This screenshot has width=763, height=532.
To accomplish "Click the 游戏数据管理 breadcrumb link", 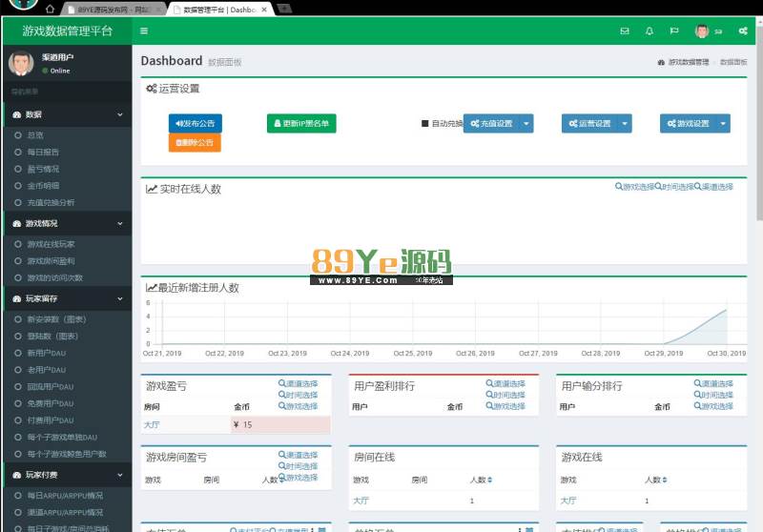I will pos(688,62).
